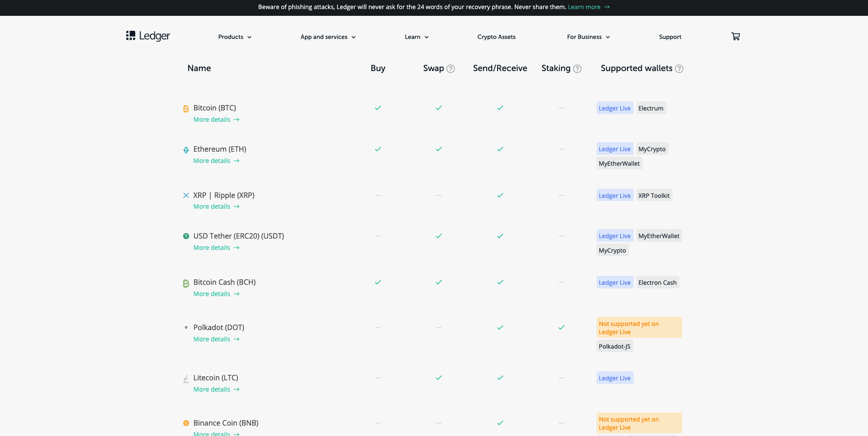Open the shopping cart icon
Screen dimensions: 868x436
coord(735,37)
